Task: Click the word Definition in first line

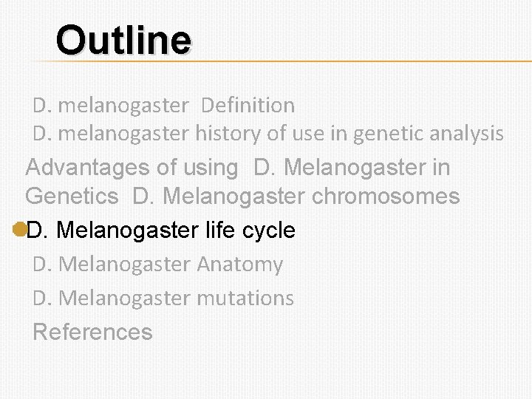Action: [x=248, y=106]
